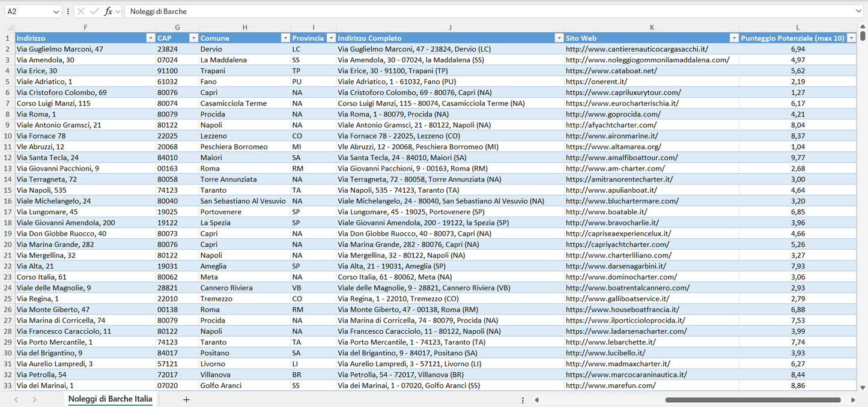The image size is (868, 407).
Task: Open the Provincia column filter dropdown
Action: (x=330, y=38)
